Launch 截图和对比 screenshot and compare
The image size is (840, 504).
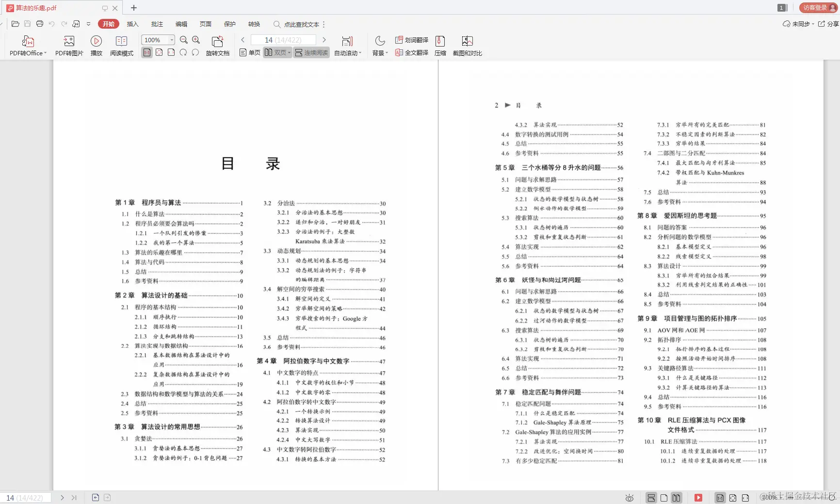click(x=467, y=45)
